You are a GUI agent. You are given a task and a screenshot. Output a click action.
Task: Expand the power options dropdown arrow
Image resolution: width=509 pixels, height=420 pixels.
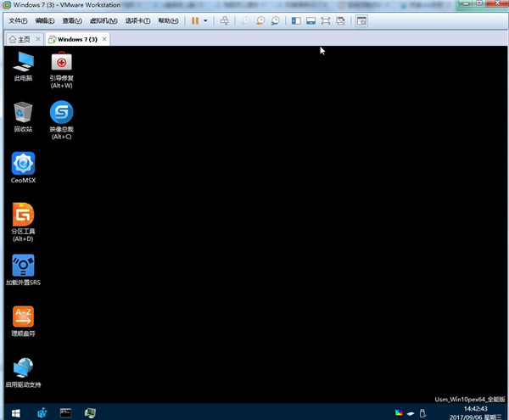pyautogui.click(x=205, y=20)
